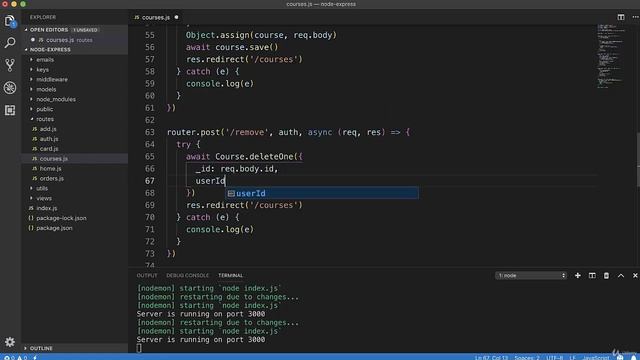Viewport: 640px width, 360px height.
Task: Open package-lock.json file
Action: click(x=61, y=218)
